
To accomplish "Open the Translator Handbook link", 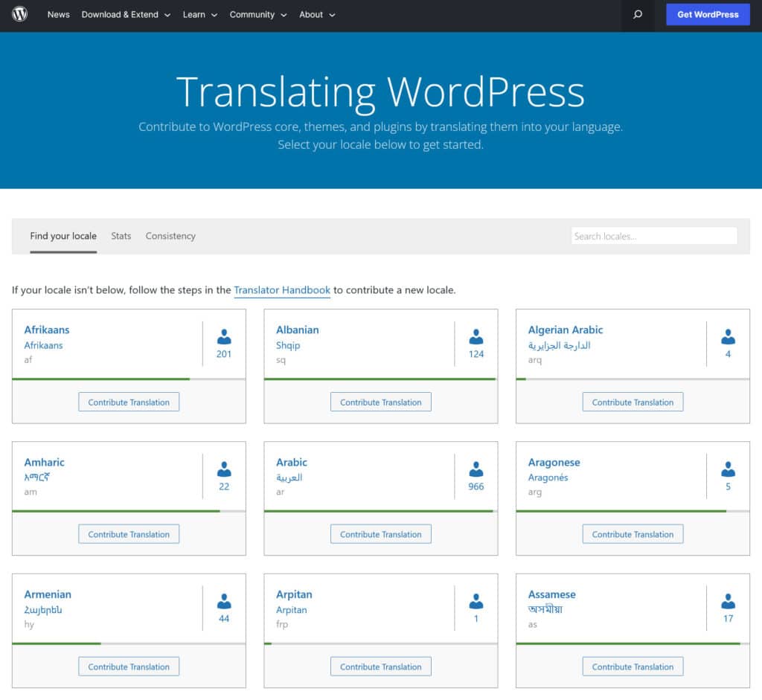I will (x=282, y=290).
